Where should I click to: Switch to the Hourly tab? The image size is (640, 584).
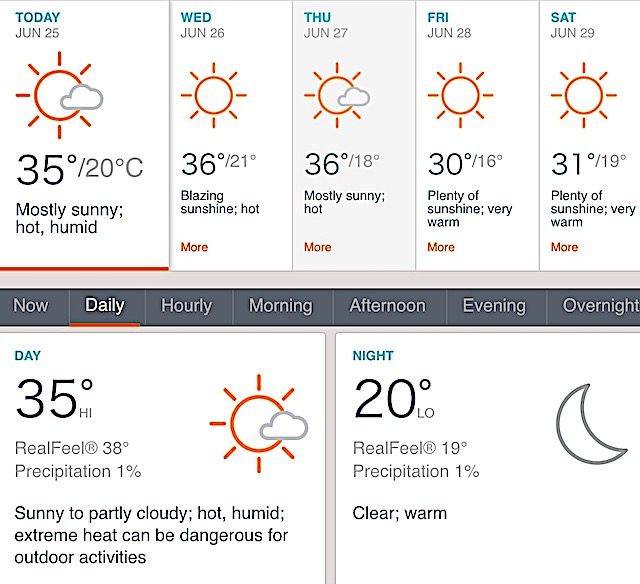pyautogui.click(x=187, y=306)
